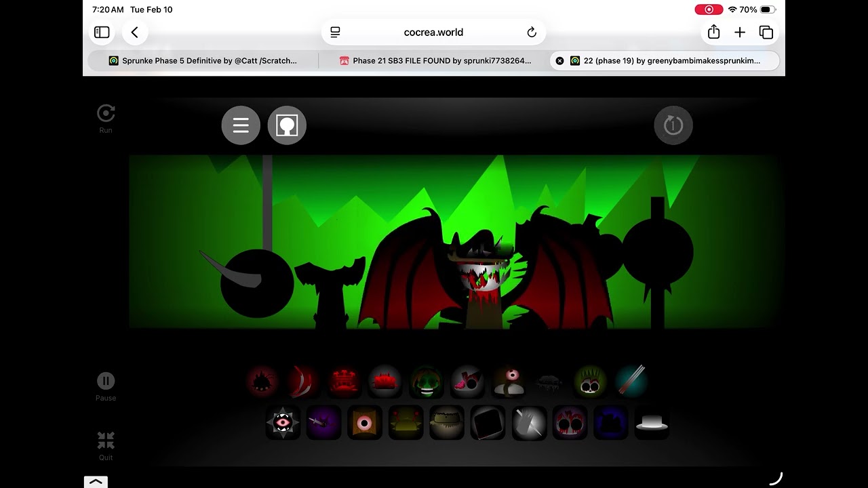The height and width of the screenshot is (488, 868).
Task: Choose the tan furry blob character icon
Action: [x=447, y=423]
